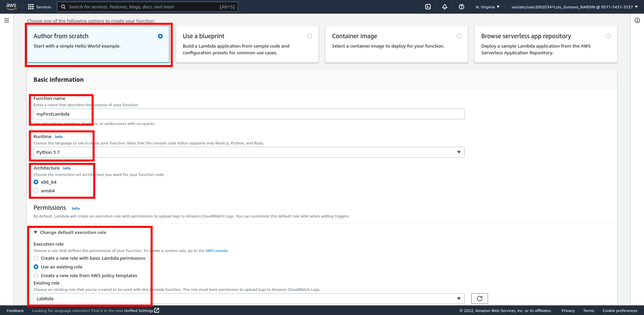Image resolution: width=644 pixels, height=315 pixels.
Task: Open the help question mark menu
Action: (x=462, y=7)
